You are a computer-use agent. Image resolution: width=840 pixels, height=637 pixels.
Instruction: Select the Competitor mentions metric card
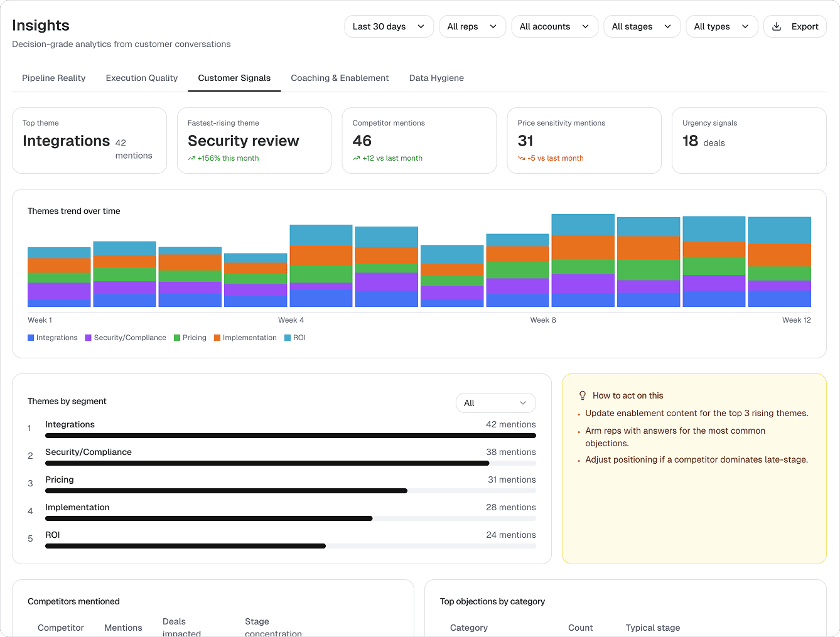pyautogui.click(x=419, y=141)
